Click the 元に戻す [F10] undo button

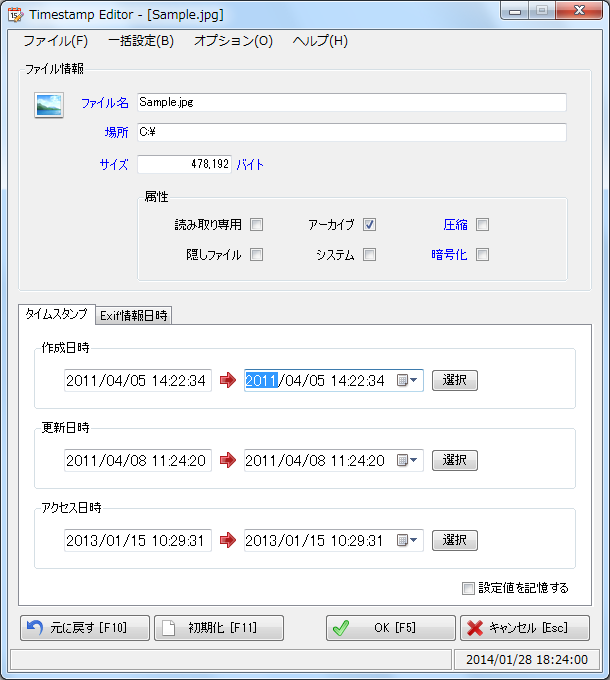pos(85,628)
